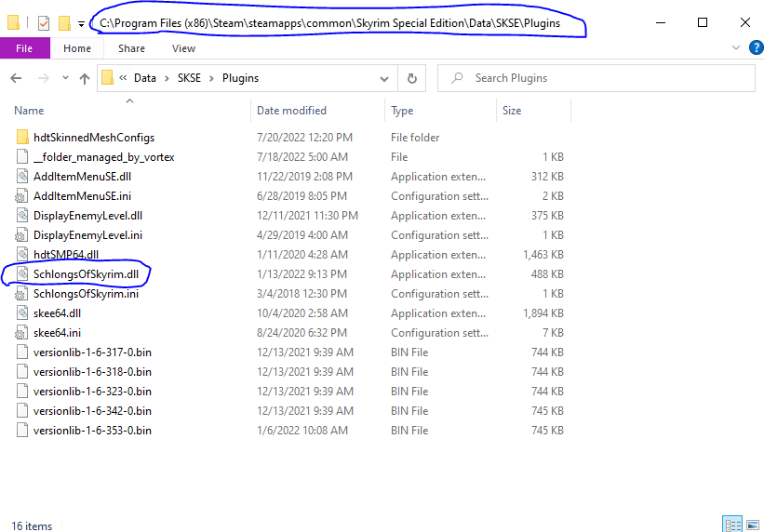The width and height of the screenshot is (764, 532).
Task: Expand the chevron between Data and SKSE
Action: click(167, 78)
